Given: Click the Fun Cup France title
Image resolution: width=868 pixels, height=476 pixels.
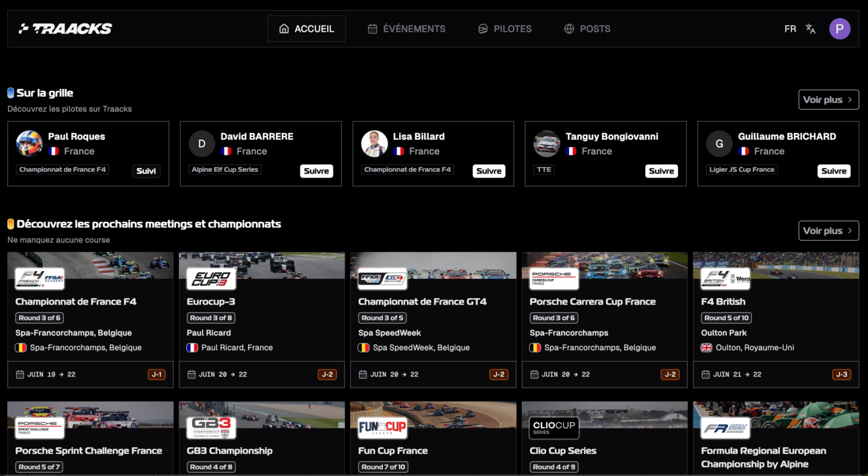Looking at the screenshot, I should point(393,451).
